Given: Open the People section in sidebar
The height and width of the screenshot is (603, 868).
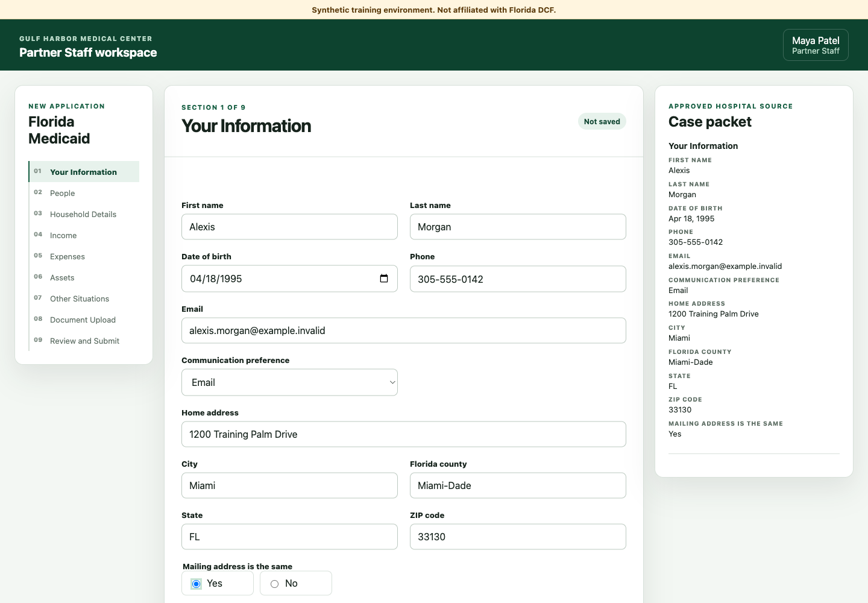Looking at the screenshot, I should tap(84, 193).
